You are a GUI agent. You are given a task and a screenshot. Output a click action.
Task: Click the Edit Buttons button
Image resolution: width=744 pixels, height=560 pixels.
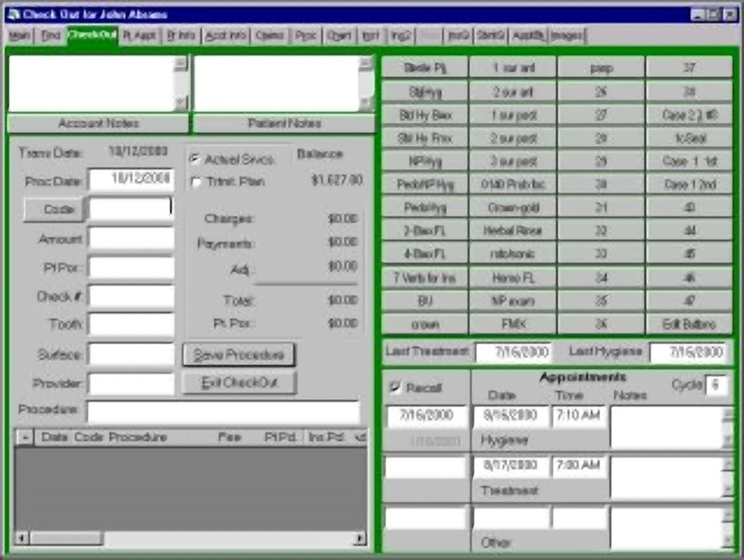click(x=689, y=325)
